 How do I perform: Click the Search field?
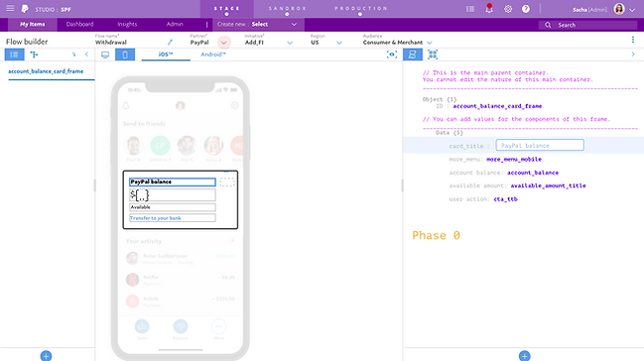587,25
